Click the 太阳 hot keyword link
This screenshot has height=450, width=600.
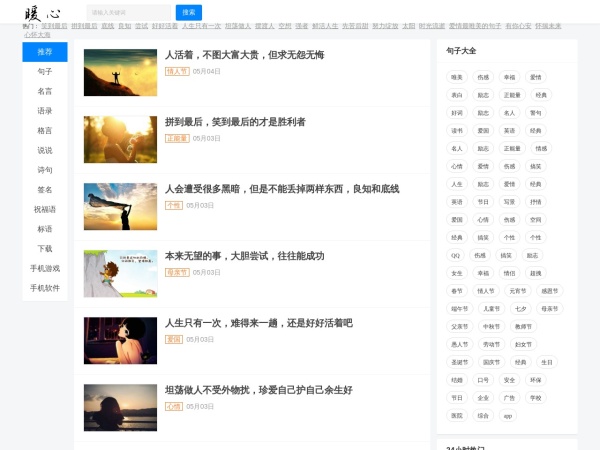(409, 26)
